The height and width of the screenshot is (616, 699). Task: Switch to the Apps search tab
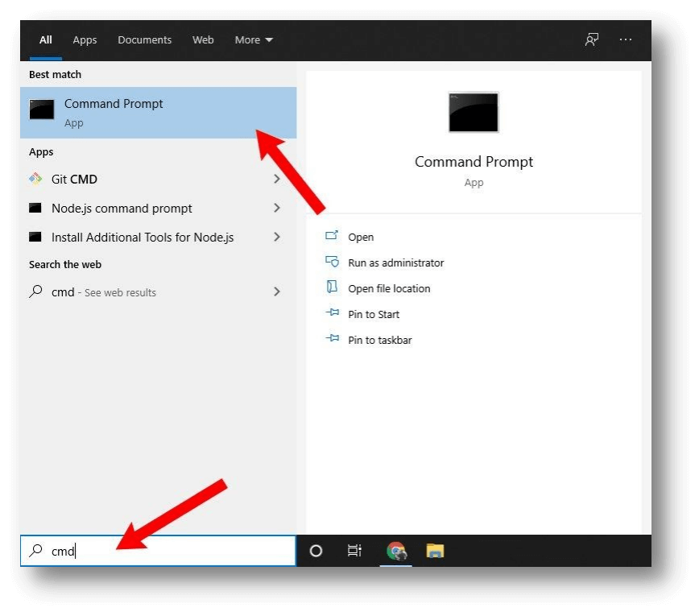pos(85,39)
